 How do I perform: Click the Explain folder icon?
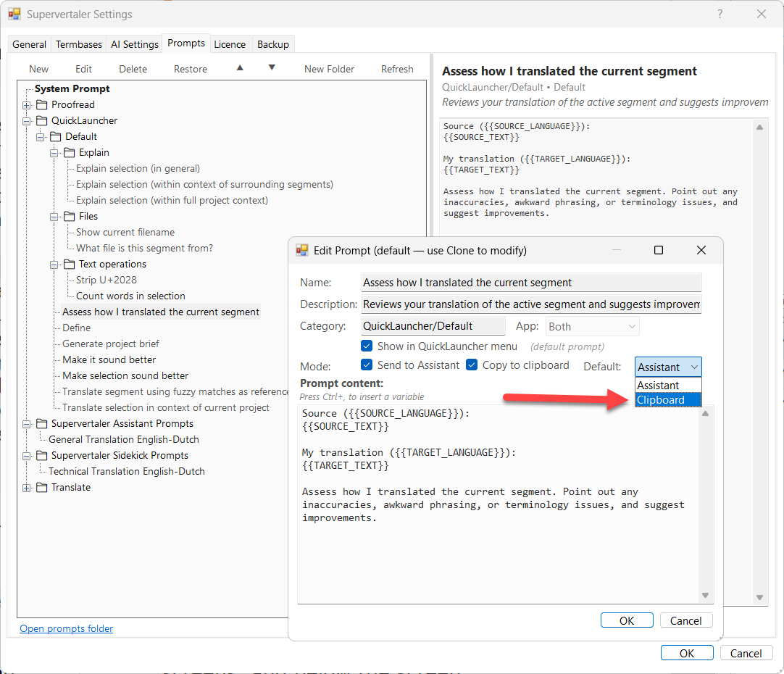70,152
